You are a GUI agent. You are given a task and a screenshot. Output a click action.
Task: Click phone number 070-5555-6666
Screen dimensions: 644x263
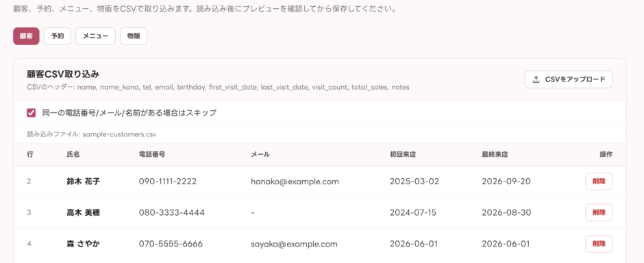[x=171, y=244]
